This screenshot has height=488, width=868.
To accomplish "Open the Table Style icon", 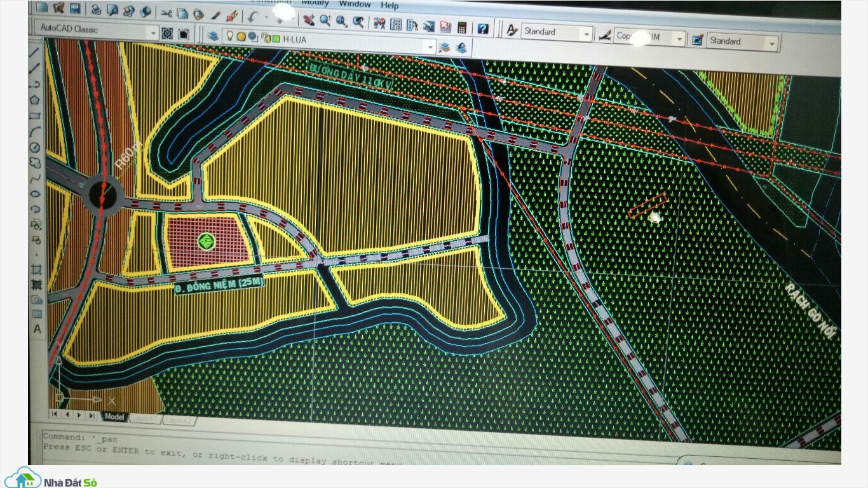I will pyautogui.click(x=697, y=39).
